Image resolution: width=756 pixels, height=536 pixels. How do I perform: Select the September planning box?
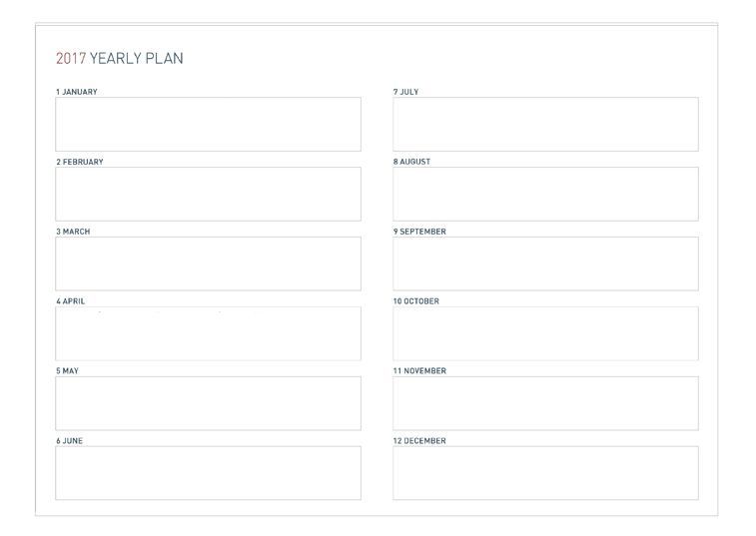545,264
